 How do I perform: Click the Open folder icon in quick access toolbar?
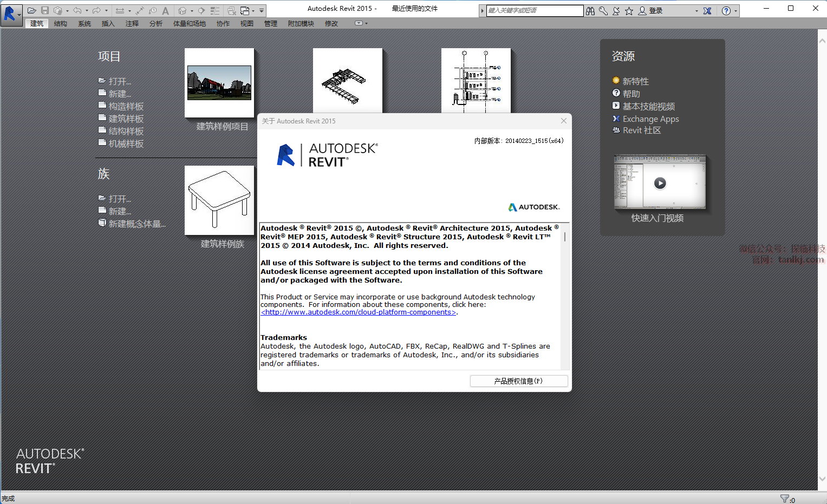(32, 10)
